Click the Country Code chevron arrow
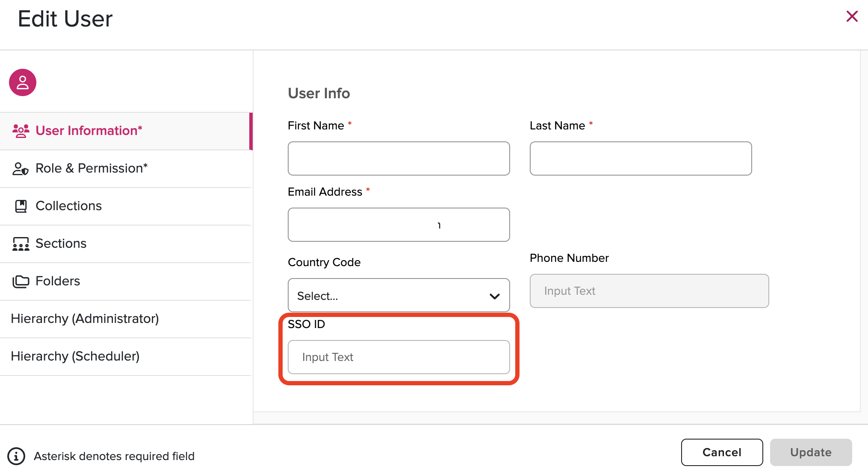Image resolution: width=868 pixels, height=475 pixels. tap(495, 296)
